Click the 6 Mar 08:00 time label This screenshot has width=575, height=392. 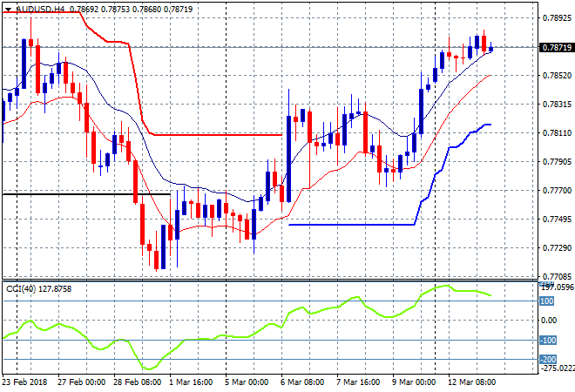pyautogui.click(x=302, y=382)
